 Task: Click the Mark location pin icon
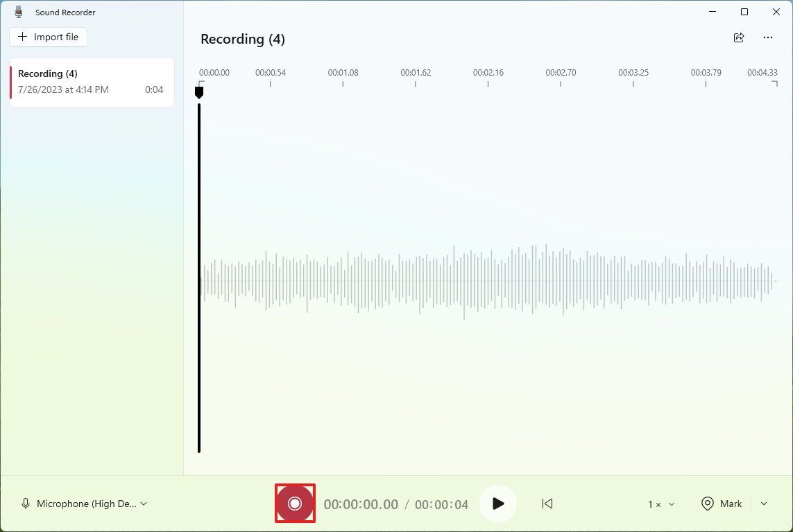click(x=708, y=504)
